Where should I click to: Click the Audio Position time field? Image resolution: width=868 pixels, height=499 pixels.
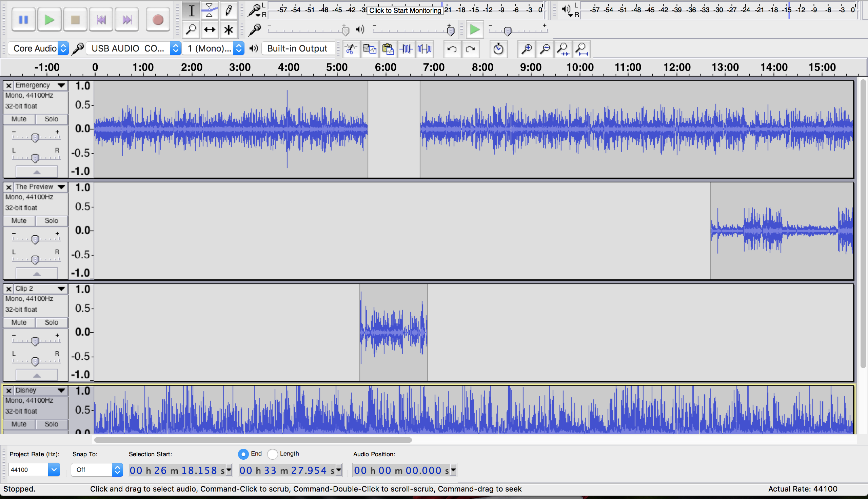405,470
